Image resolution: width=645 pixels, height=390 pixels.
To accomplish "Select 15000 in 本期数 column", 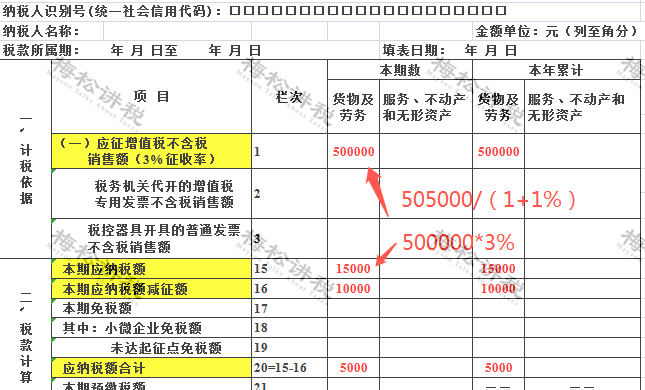I will (353, 269).
